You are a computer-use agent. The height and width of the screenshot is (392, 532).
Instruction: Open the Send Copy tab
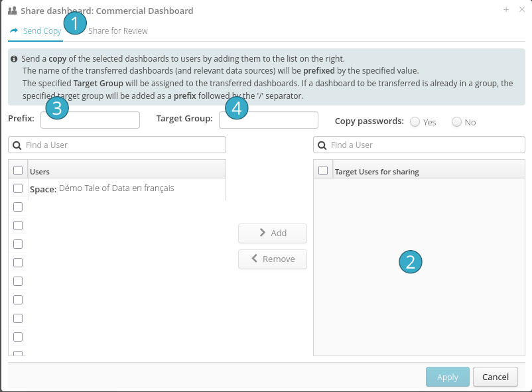click(36, 31)
